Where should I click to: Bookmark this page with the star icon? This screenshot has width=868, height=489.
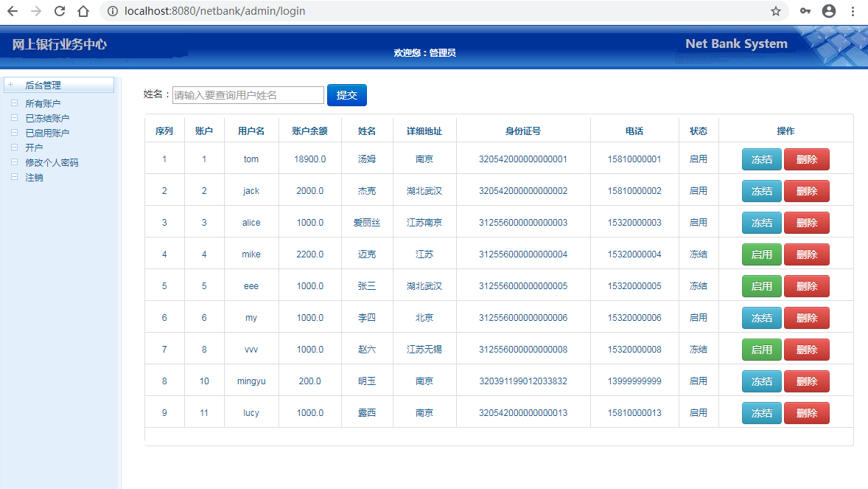pos(775,12)
